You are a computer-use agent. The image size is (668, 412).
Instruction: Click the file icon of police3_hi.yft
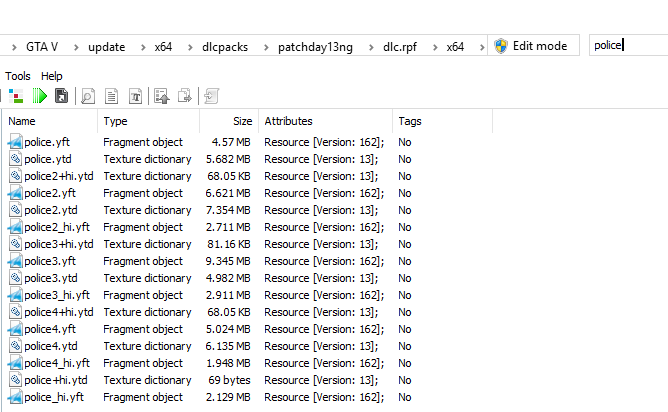coord(15,295)
